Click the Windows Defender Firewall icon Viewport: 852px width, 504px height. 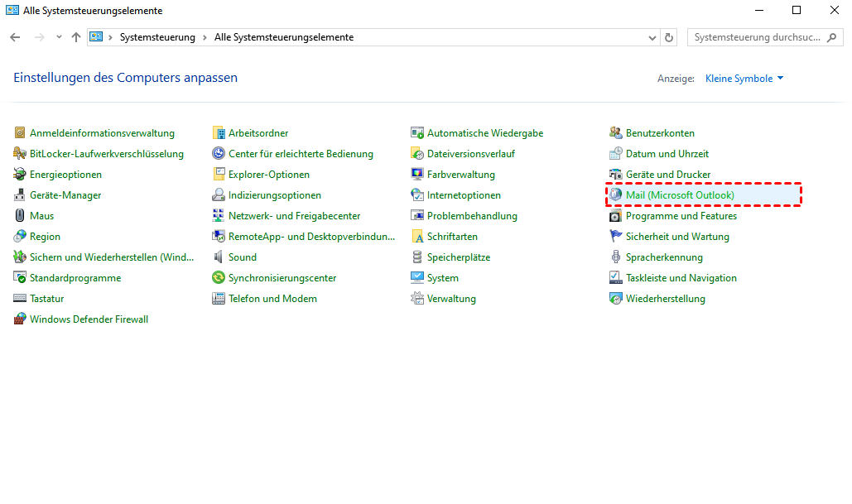pyautogui.click(x=21, y=319)
